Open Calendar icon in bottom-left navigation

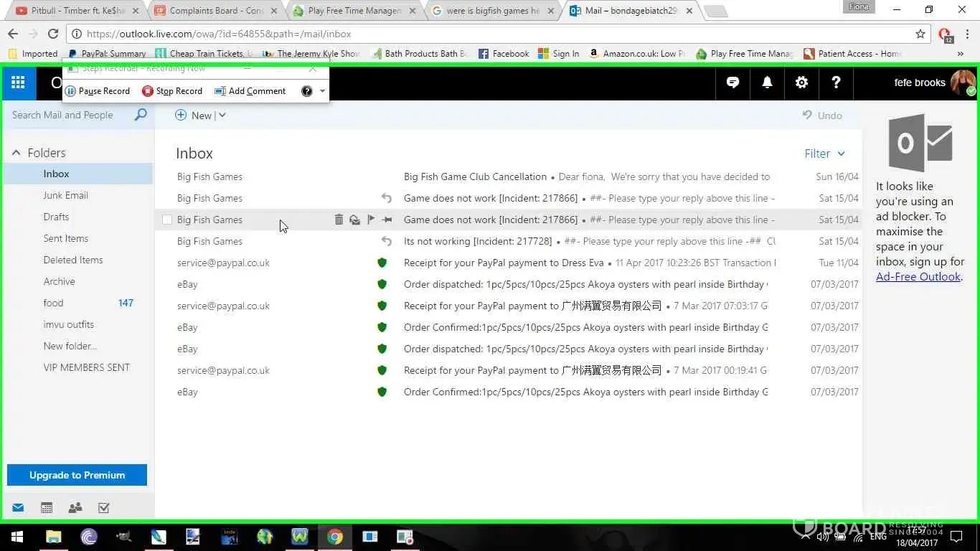pos(47,508)
